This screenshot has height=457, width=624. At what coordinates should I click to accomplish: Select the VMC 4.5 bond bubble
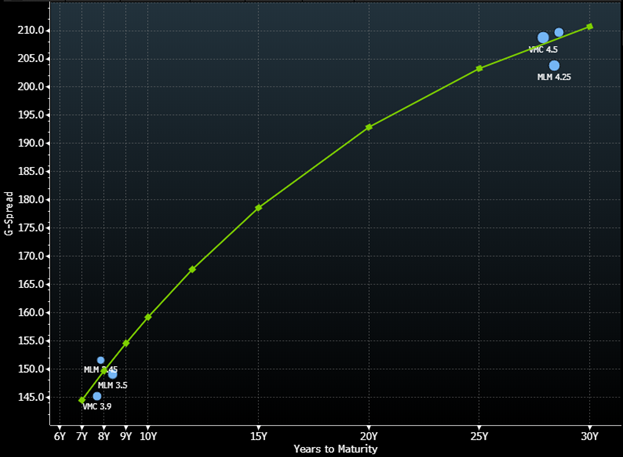pos(543,38)
